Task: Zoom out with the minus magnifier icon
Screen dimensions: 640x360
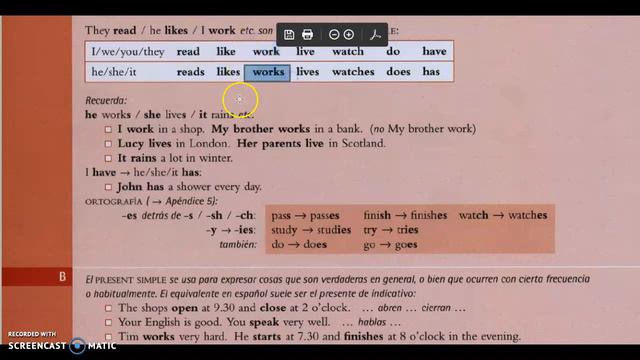Action: [334, 35]
